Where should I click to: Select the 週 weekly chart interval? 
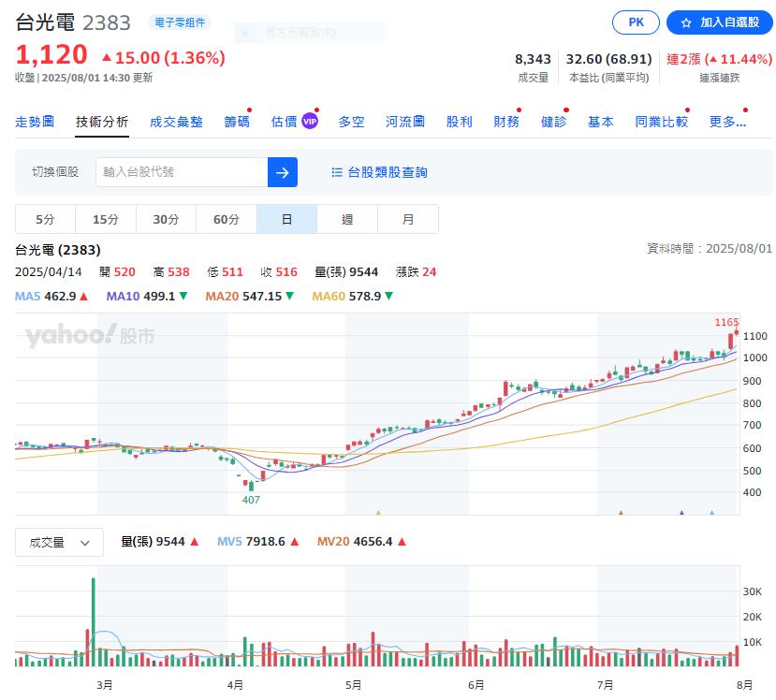pyautogui.click(x=347, y=219)
